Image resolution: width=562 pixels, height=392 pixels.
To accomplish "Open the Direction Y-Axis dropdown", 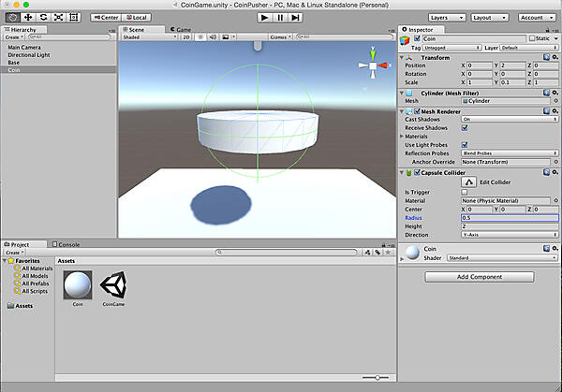I will 509,235.
